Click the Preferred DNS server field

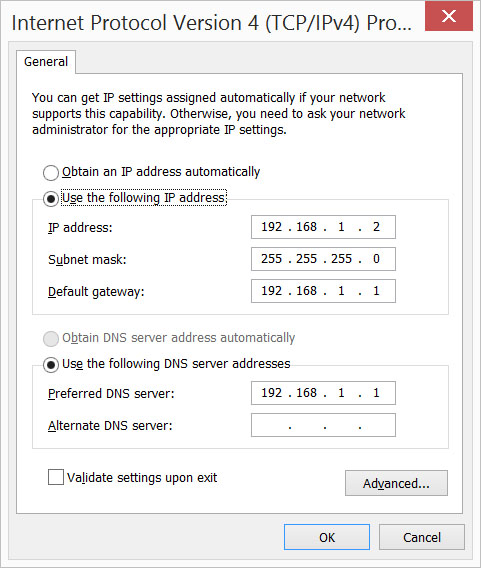pos(323,393)
